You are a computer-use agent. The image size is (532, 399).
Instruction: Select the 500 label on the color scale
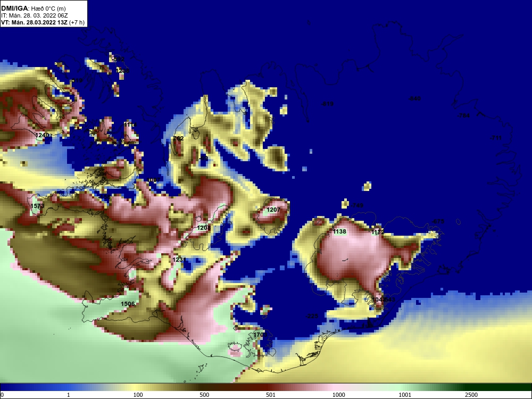pyautogui.click(x=204, y=395)
